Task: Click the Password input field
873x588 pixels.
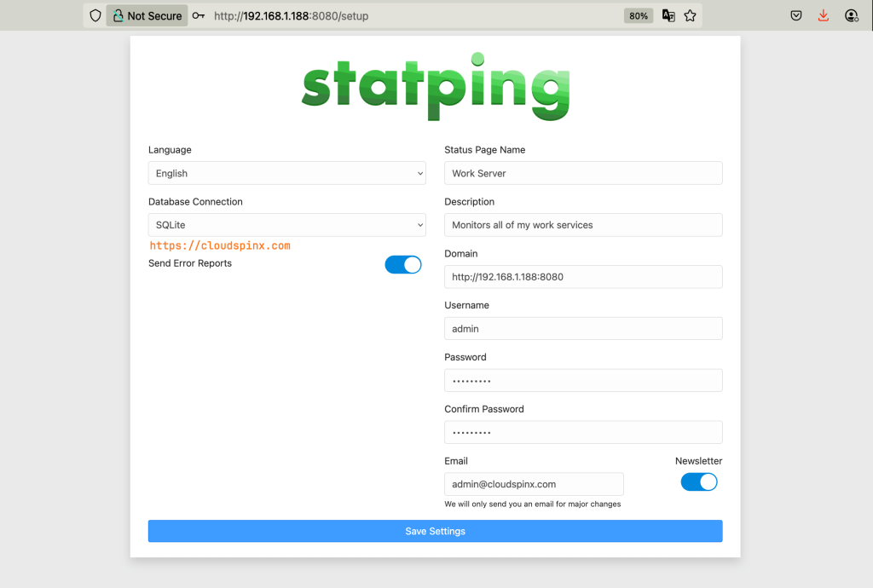Action: [x=583, y=381]
